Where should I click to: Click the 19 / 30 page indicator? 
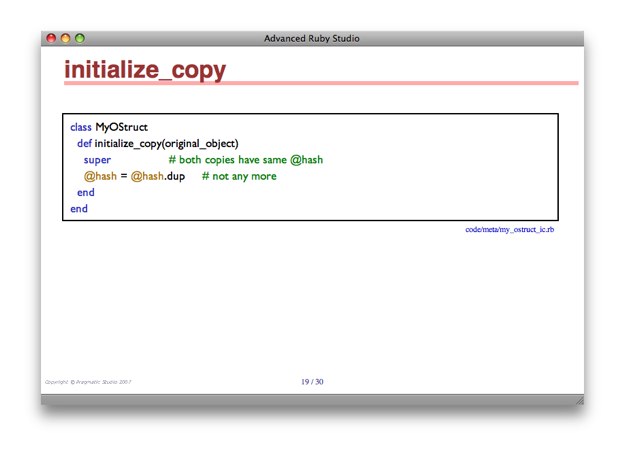312,381
